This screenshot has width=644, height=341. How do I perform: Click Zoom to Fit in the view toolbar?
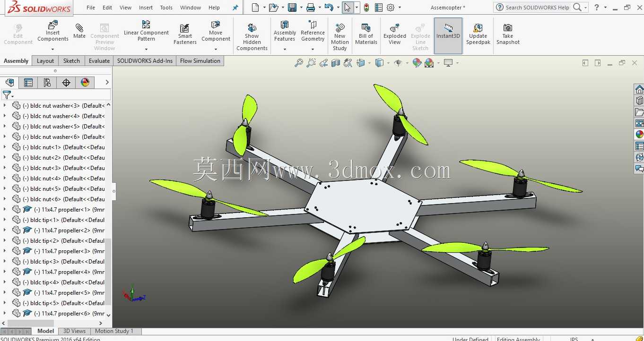point(299,63)
